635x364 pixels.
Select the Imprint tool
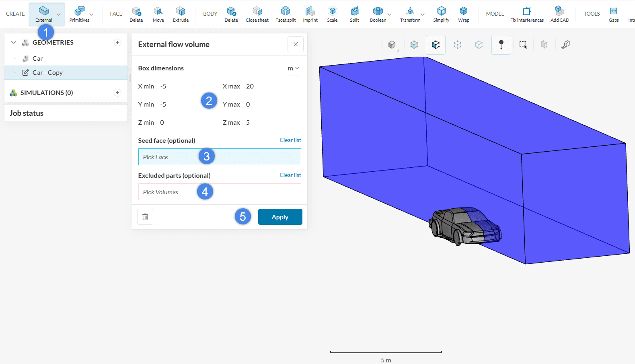pos(310,14)
